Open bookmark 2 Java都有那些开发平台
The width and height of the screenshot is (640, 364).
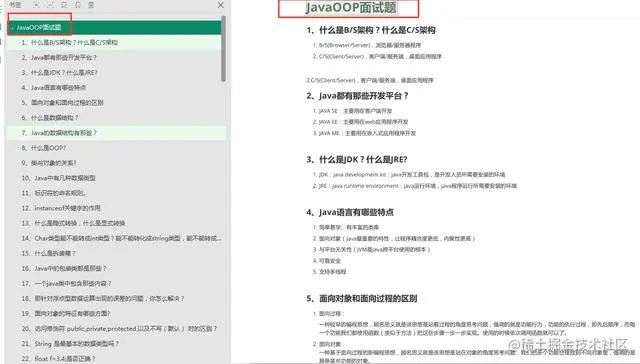[x=59, y=58]
